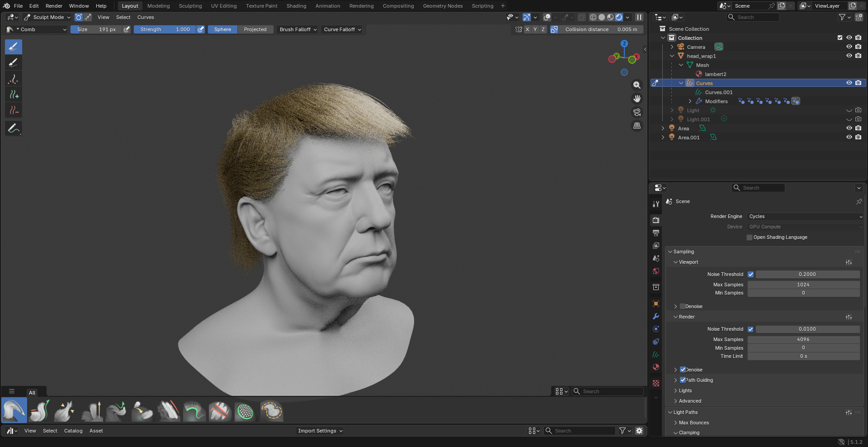Toggle camera view icon in viewport
This screenshot has width=868, height=447.
[x=637, y=112]
